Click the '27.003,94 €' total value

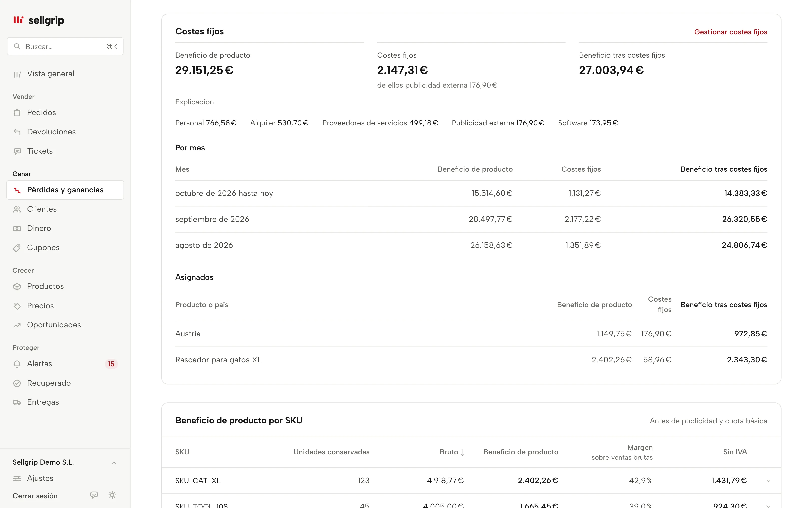coord(611,70)
